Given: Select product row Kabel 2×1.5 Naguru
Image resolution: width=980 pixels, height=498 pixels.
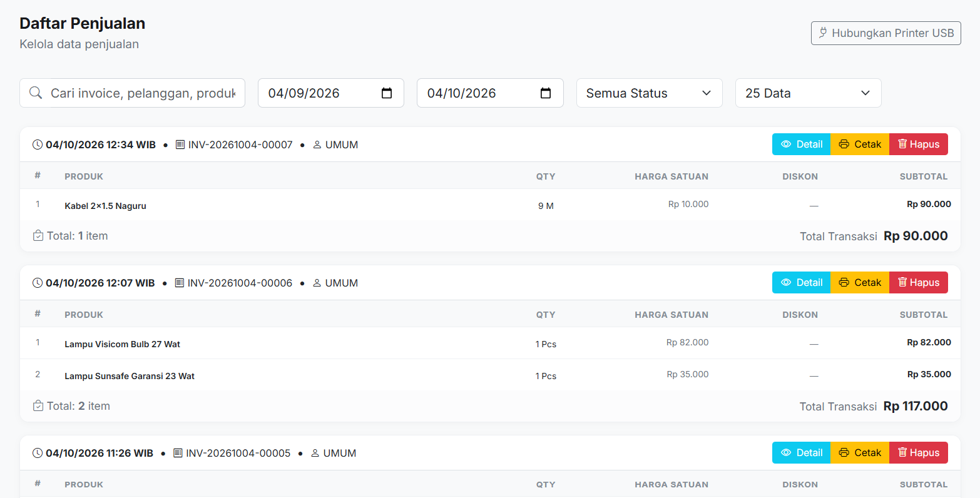Looking at the screenshot, I should click(x=490, y=205).
